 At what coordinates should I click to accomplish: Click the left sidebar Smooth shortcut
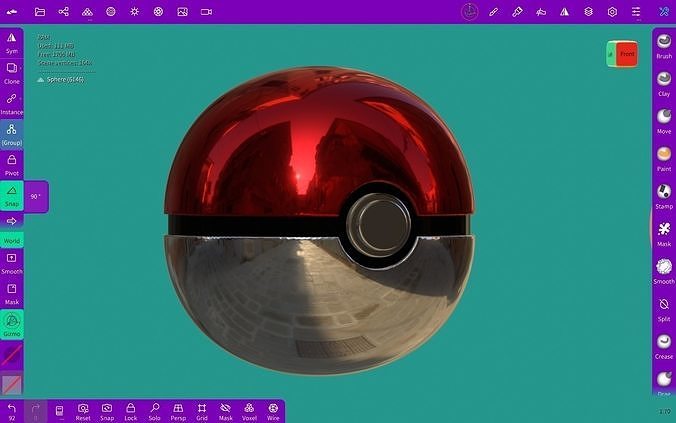coord(12,263)
